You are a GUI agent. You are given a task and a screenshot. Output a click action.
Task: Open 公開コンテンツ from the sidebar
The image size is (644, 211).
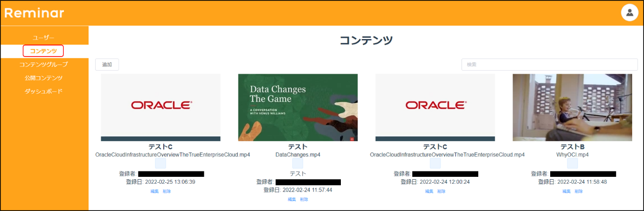(x=44, y=78)
